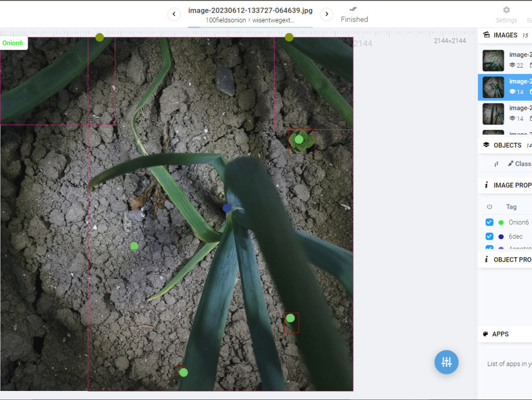Screen dimensions: 532x400
Task: Click layers icon of third image row
Action: click(x=512, y=118)
